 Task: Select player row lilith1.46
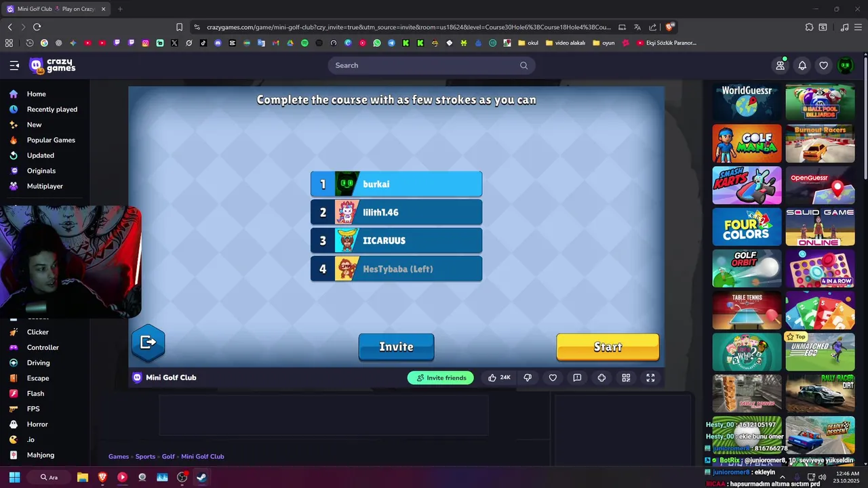pos(396,212)
